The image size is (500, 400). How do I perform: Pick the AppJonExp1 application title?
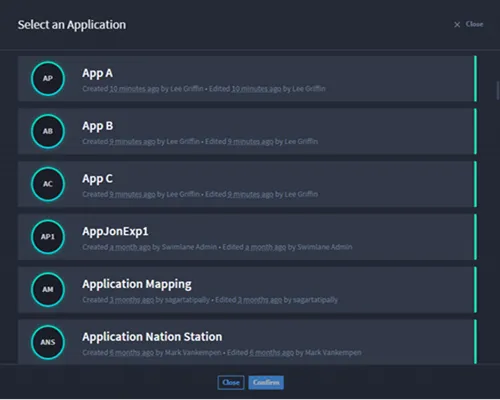[115, 231]
